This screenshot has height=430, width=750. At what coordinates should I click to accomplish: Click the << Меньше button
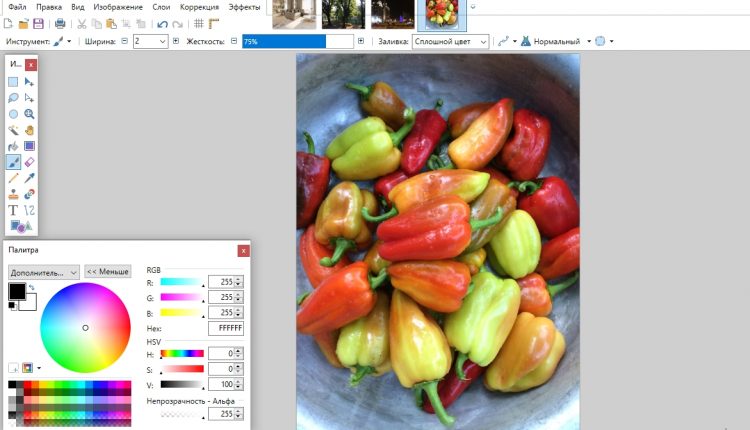[x=108, y=272]
